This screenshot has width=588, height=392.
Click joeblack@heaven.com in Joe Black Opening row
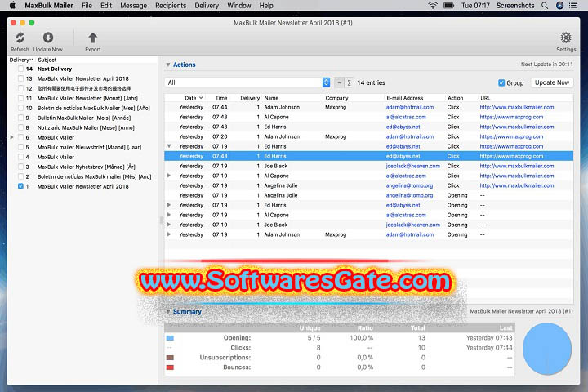tap(413, 225)
